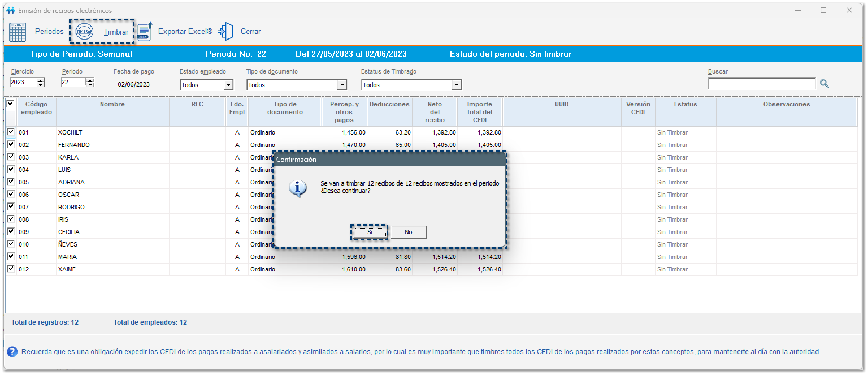Screen dimensions: 868x375
Task: Uncheck the checkbox for employee 001 XOCHILT
Action: [x=11, y=132]
